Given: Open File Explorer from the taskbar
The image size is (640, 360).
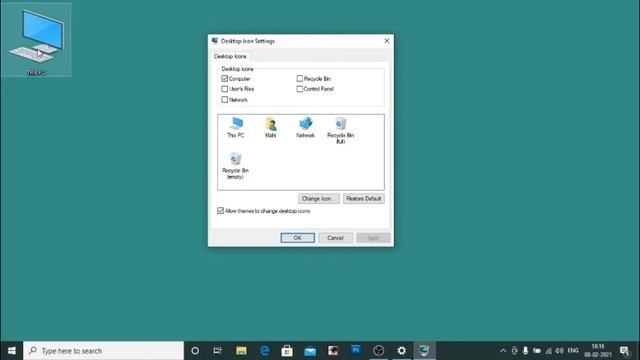Looking at the screenshot, I should point(241,351).
